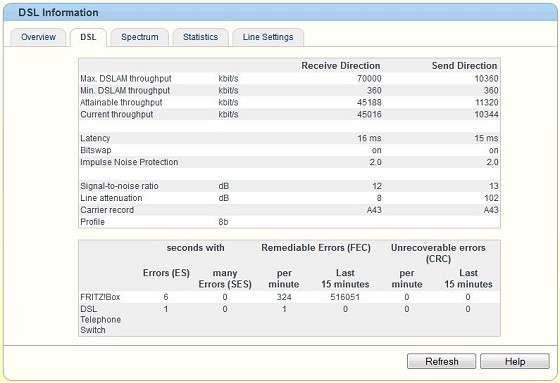The height and width of the screenshot is (383, 560).
Task: Click the Send Direction column header
Action: pos(464,66)
